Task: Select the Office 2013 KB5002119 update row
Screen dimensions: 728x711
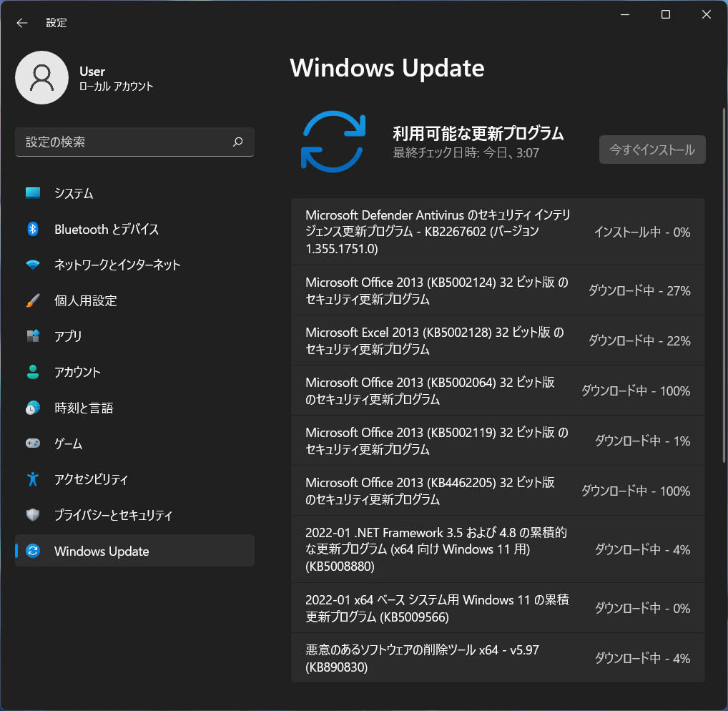Action: tap(498, 441)
